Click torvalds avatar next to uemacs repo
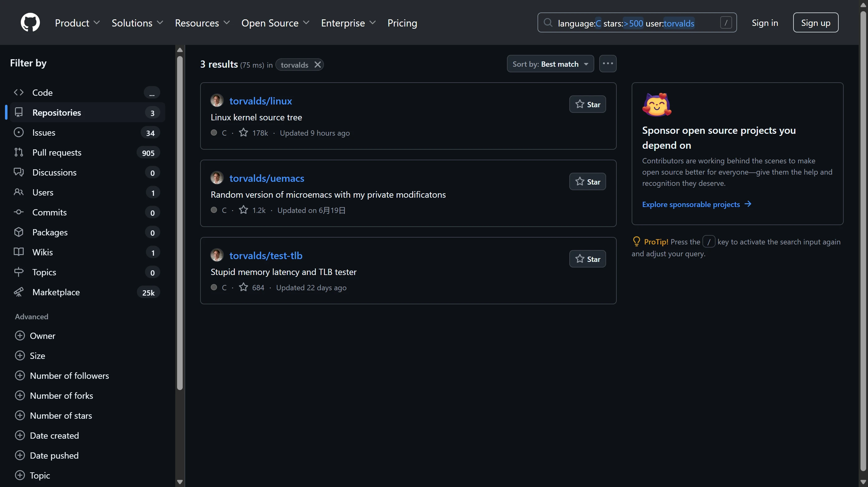Image resolution: width=868 pixels, height=487 pixels. point(217,178)
